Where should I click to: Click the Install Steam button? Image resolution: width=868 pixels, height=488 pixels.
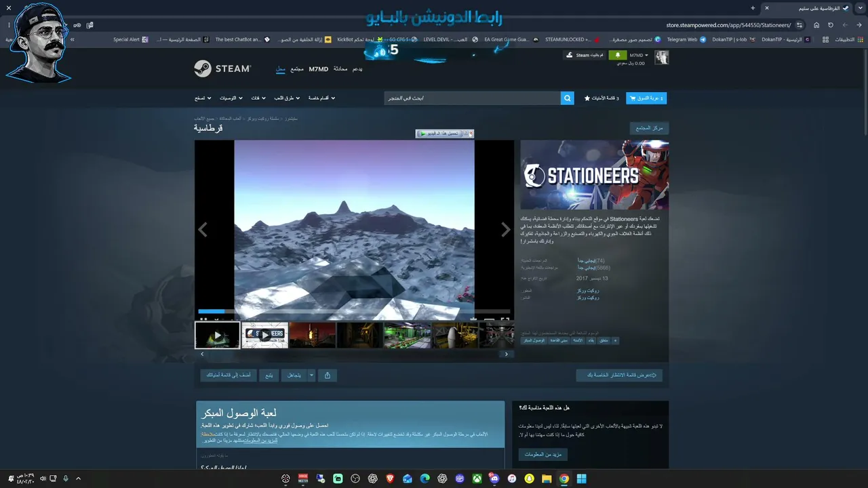pos(585,55)
